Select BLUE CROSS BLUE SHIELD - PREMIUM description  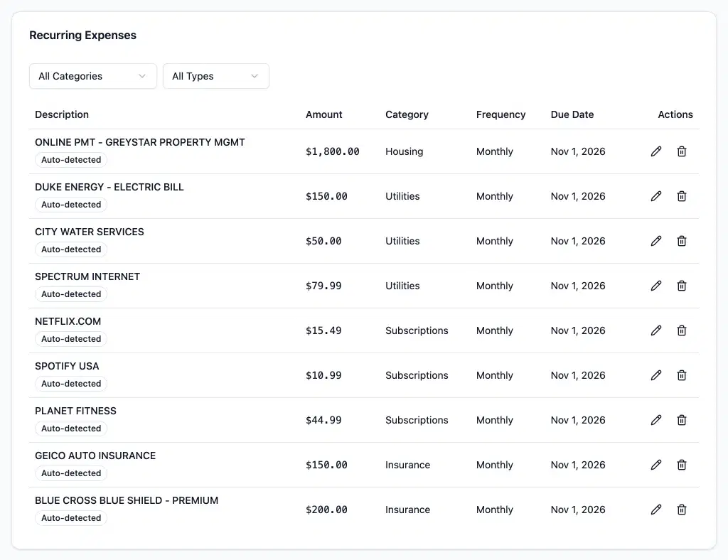coord(127,500)
